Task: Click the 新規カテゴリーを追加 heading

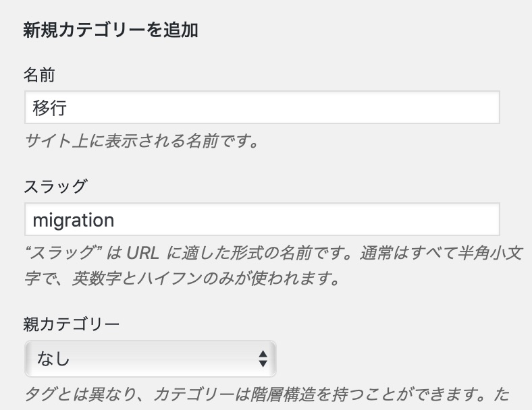Action: [x=111, y=30]
